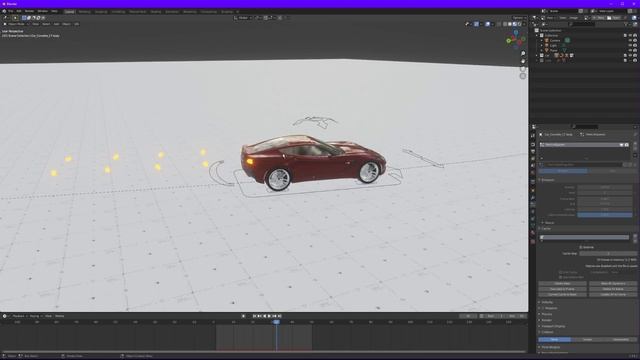Click Calculate to Frame button

click(562, 289)
